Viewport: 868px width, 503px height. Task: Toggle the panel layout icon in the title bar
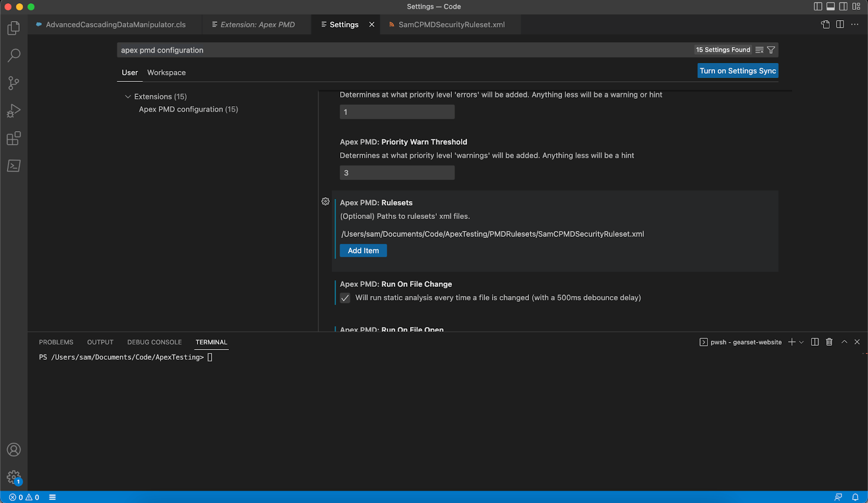click(x=829, y=7)
